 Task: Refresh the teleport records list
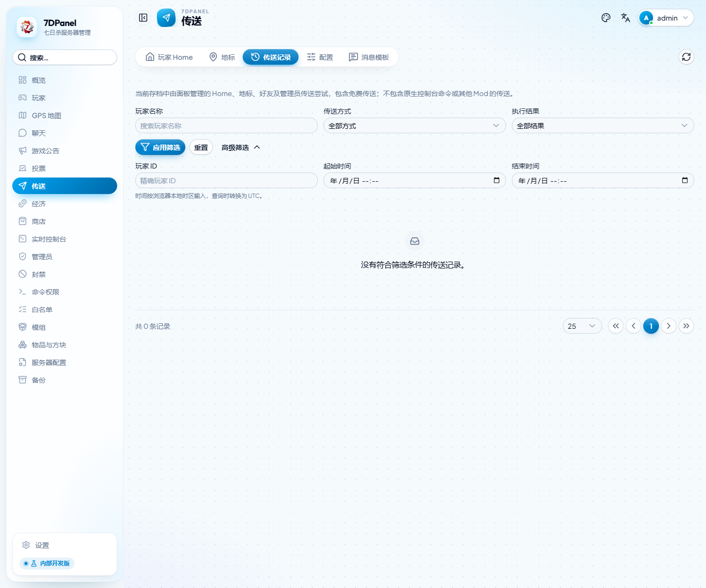click(686, 57)
